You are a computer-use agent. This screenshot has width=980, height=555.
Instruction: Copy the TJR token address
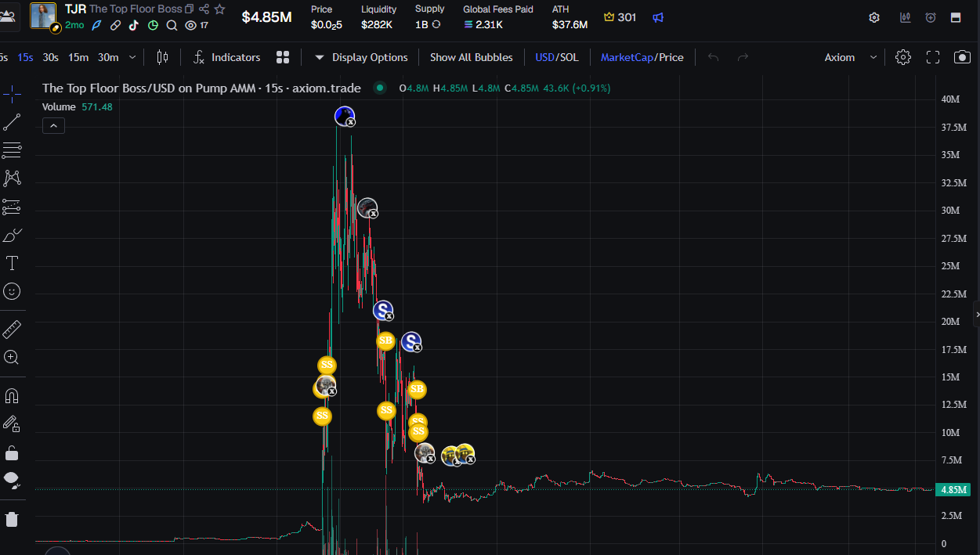189,9
